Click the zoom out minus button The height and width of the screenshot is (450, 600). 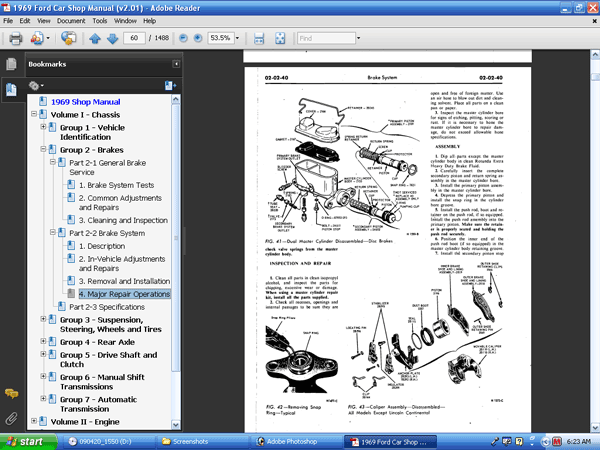(x=183, y=38)
